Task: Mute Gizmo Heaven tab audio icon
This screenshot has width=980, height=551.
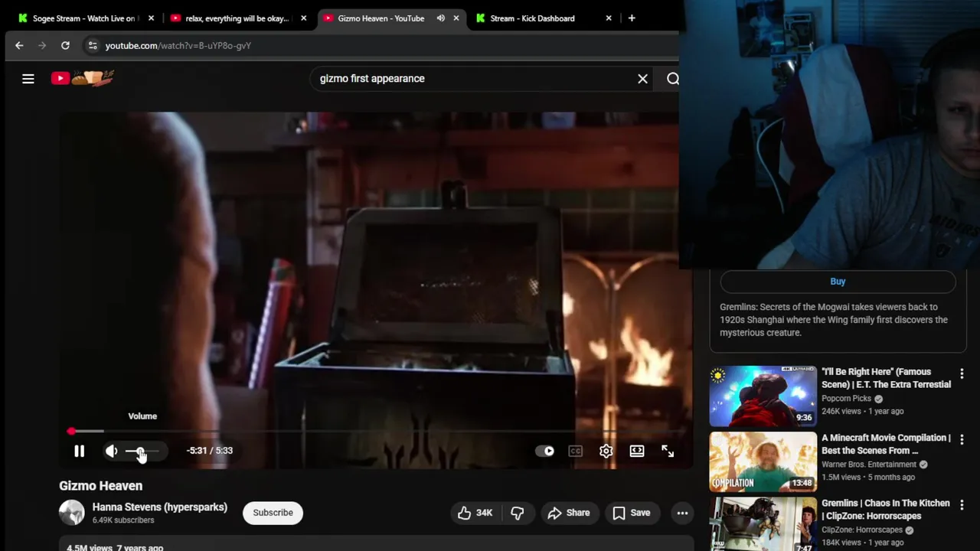Action: click(x=441, y=18)
